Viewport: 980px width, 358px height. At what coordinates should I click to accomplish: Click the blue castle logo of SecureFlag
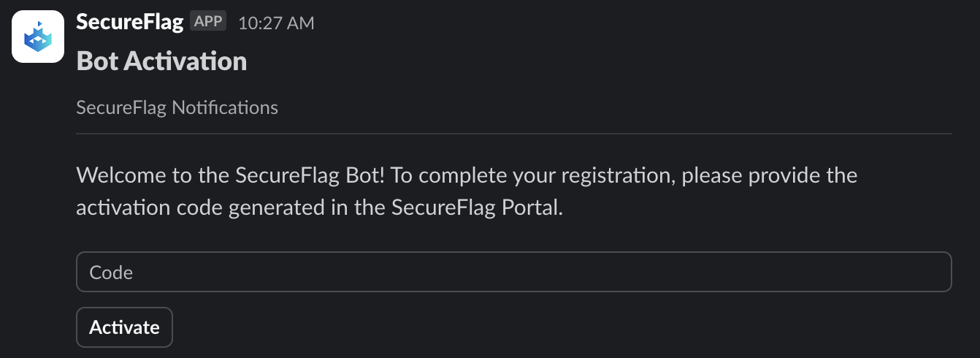(x=38, y=37)
